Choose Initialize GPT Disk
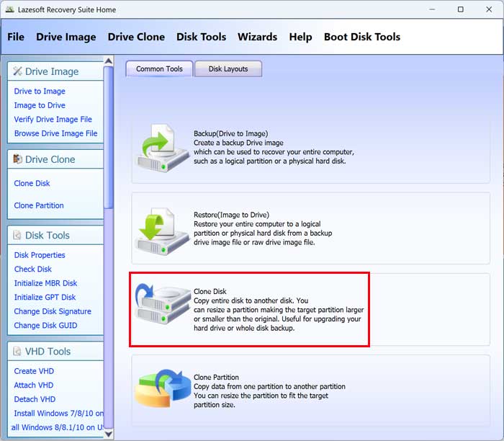 tap(45, 297)
